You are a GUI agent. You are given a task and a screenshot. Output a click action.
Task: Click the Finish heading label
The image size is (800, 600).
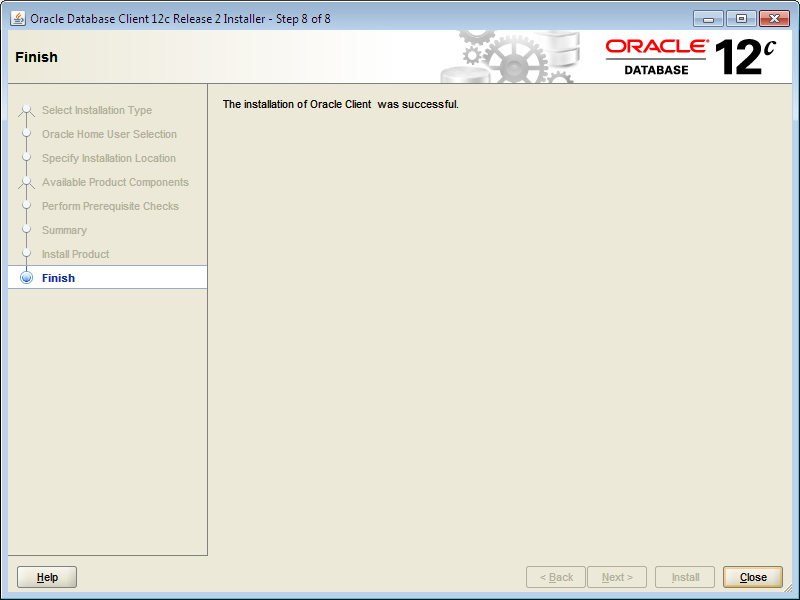[35, 57]
